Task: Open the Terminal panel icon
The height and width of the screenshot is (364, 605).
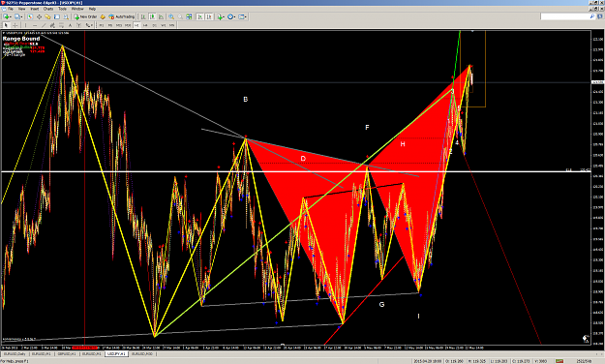Action: coord(57,16)
